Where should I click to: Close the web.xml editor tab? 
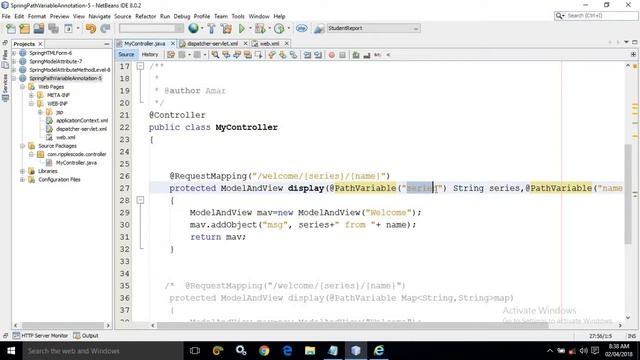click(287, 43)
